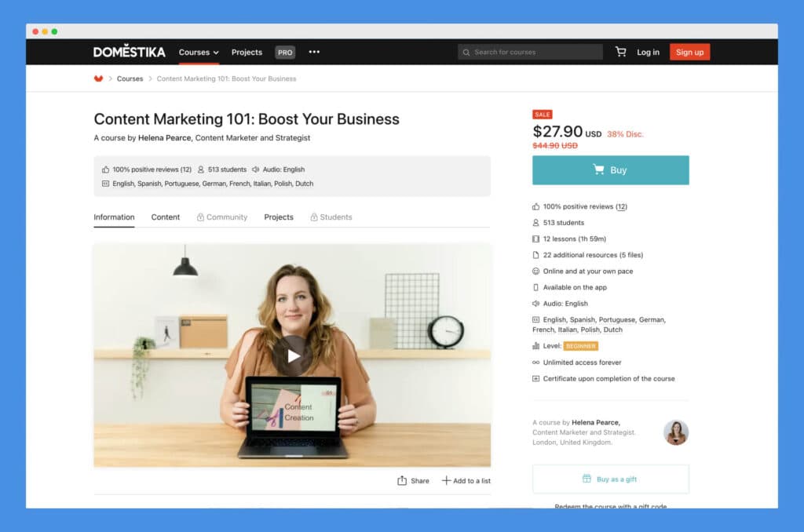Open the shopping cart icon in the navbar

point(620,52)
